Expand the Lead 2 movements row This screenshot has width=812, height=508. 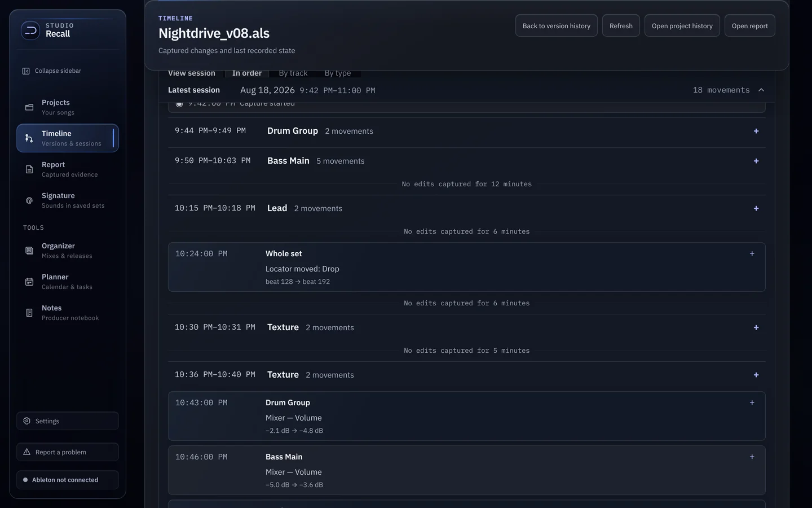[756, 208]
